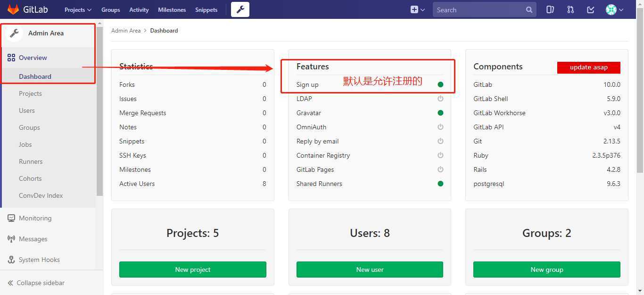
Task: Click Admin Area breadcrumb link
Action: pyautogui.click(x=126, y=31)
